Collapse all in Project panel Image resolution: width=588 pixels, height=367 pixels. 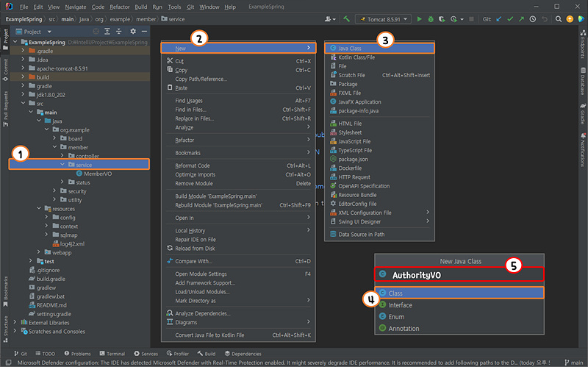(118, 32)
